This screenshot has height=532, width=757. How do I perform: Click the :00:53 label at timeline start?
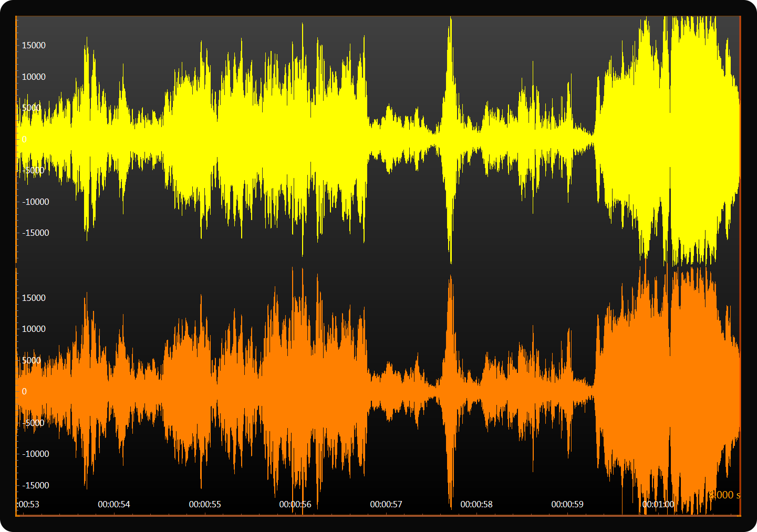pyautogui.click(x=28, y=504)
